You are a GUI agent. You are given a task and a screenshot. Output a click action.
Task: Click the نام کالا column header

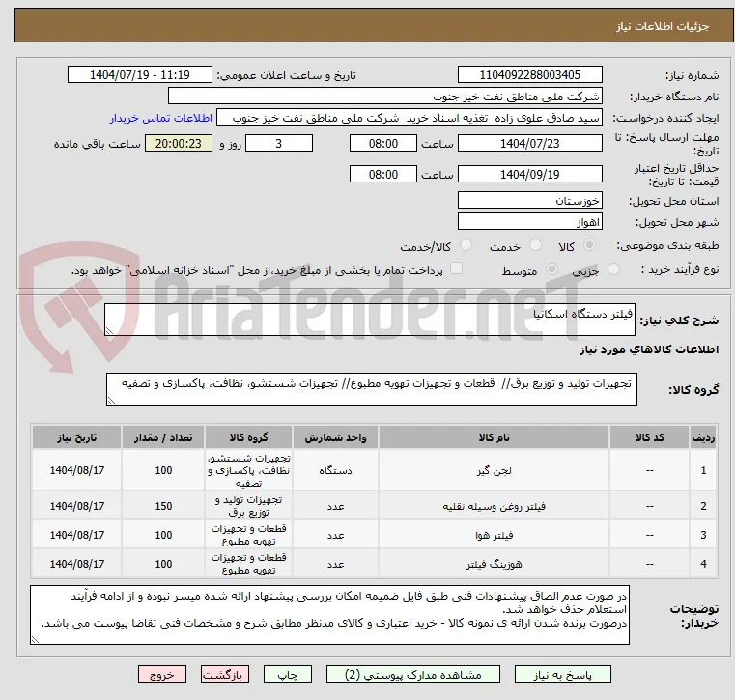point(495,437)
